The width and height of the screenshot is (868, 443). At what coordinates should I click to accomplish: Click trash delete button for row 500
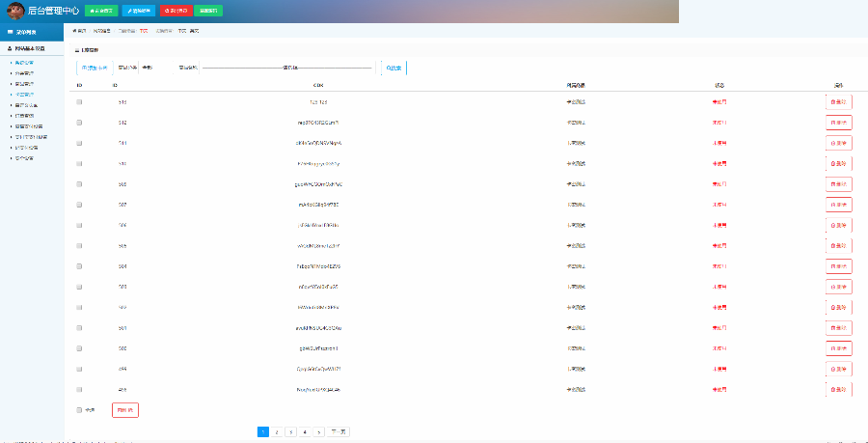[839, 348]
